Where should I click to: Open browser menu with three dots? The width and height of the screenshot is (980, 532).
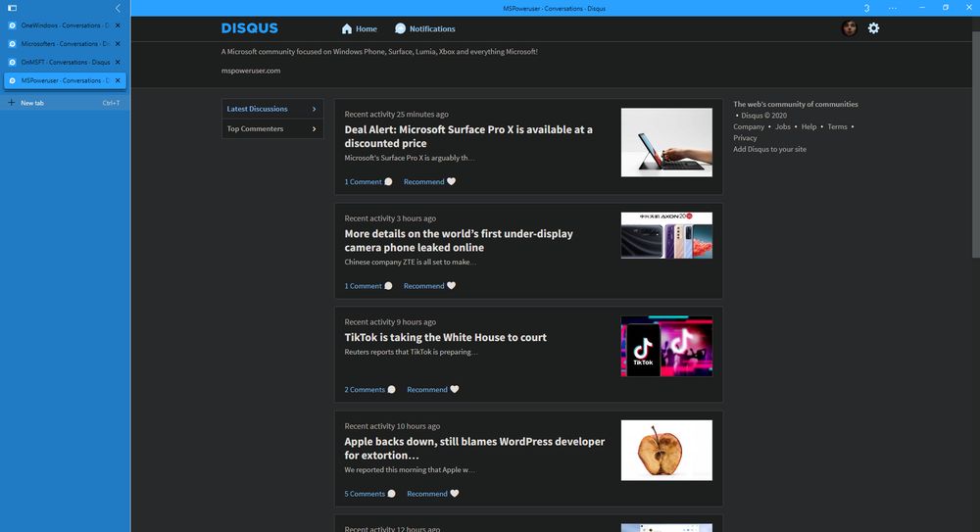pyautogui.click(x=892, y=8)
